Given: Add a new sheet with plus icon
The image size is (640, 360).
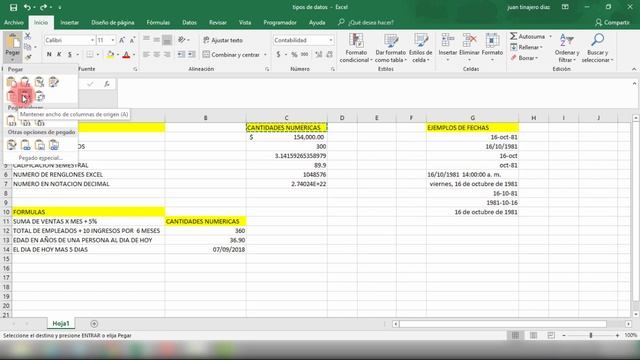Looking at the screenshot, I should click(x=94, y=324).
